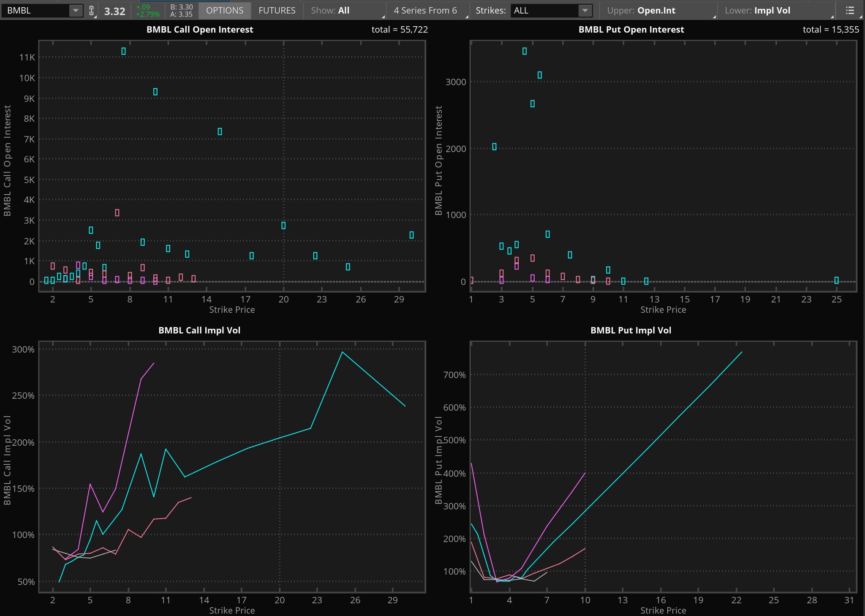Click the bid/ask B: 3.30 A: 3.35 quote
The height and width of the screenshot is (616, 865).
[181, 11]
